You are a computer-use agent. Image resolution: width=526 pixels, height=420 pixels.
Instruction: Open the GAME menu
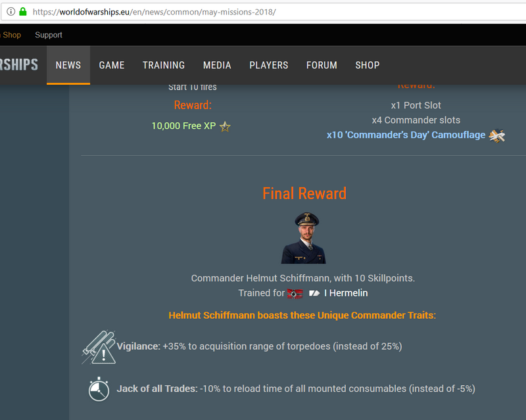click(x=112, y=65)
